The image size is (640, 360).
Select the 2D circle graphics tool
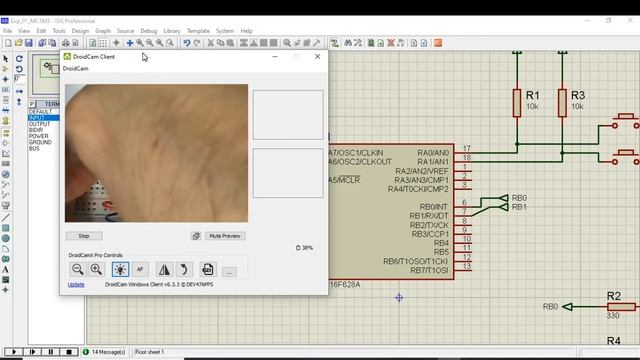[6, 238]
